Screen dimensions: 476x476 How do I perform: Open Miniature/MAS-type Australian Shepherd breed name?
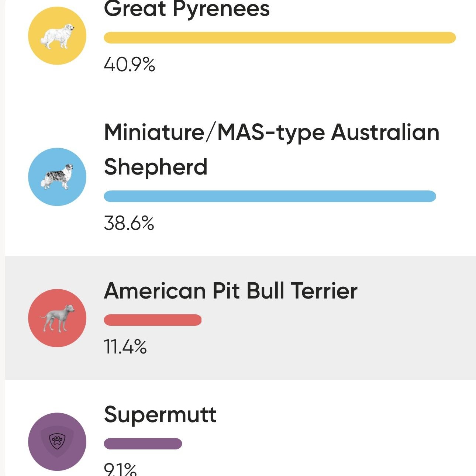[272, 149]
